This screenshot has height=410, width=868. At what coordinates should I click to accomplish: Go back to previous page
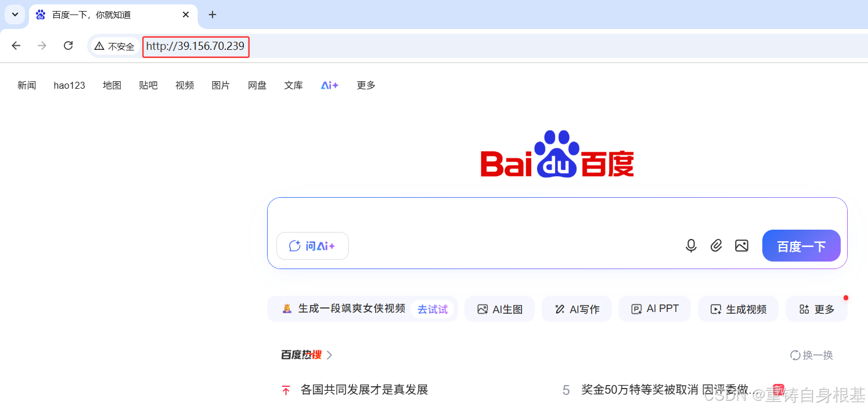(x=16, y=46)
